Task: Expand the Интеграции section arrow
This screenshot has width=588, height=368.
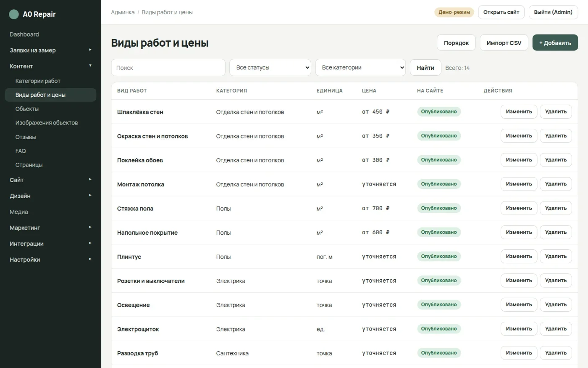Action: click(90, 243)
